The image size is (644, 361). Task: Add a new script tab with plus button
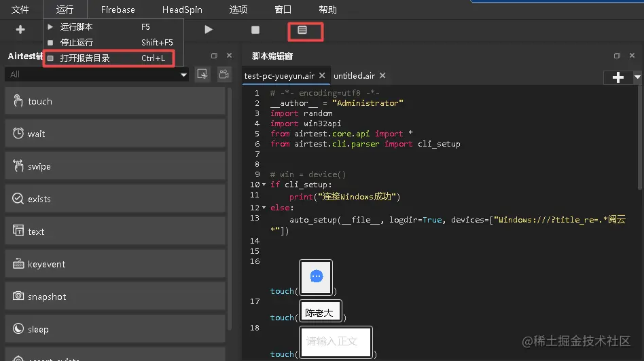[618, 77]
